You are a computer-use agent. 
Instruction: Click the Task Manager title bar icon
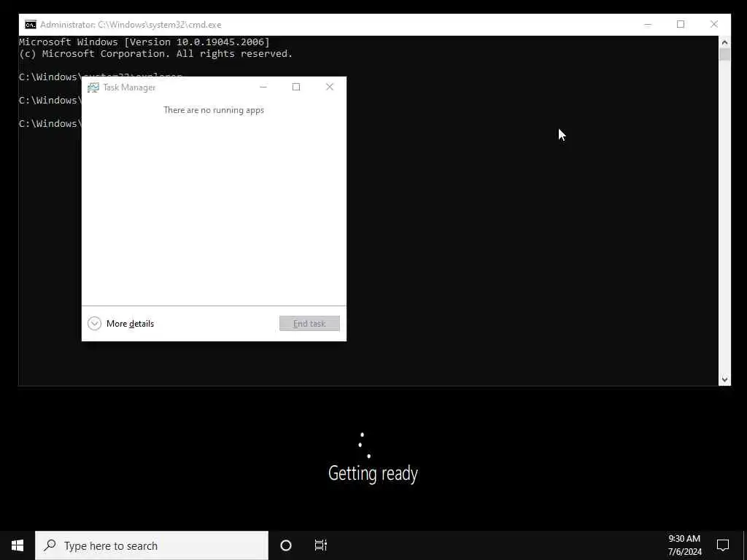(x=93, y=87)
